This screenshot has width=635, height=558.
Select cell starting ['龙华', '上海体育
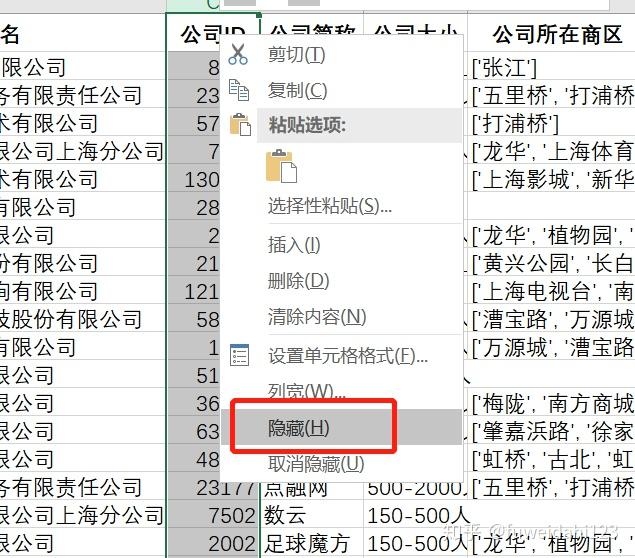pos(552,151)
